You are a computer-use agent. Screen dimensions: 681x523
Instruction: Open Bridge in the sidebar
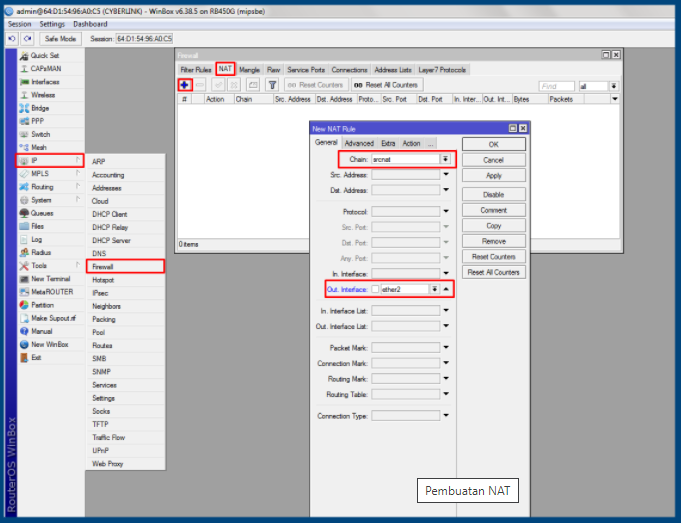click(x=50, y=108)
